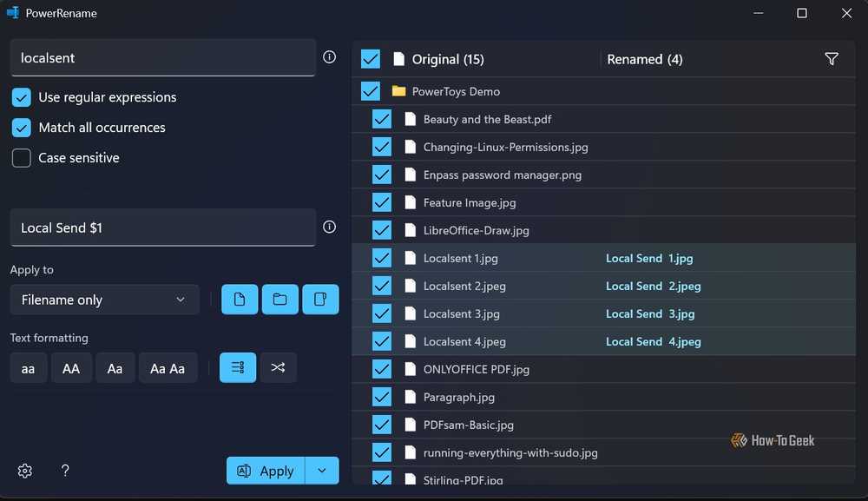Select uppercase 'AA' text formatting

pyautogui.click(x=71, y=368)
